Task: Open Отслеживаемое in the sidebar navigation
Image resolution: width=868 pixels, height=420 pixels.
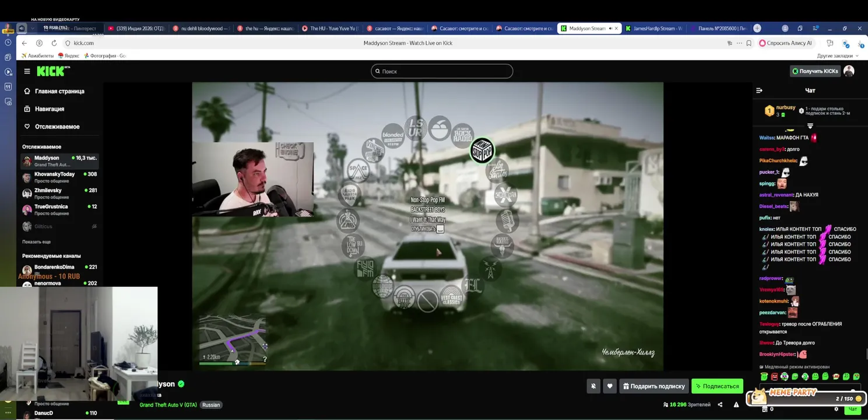Action: coord(51,127)
